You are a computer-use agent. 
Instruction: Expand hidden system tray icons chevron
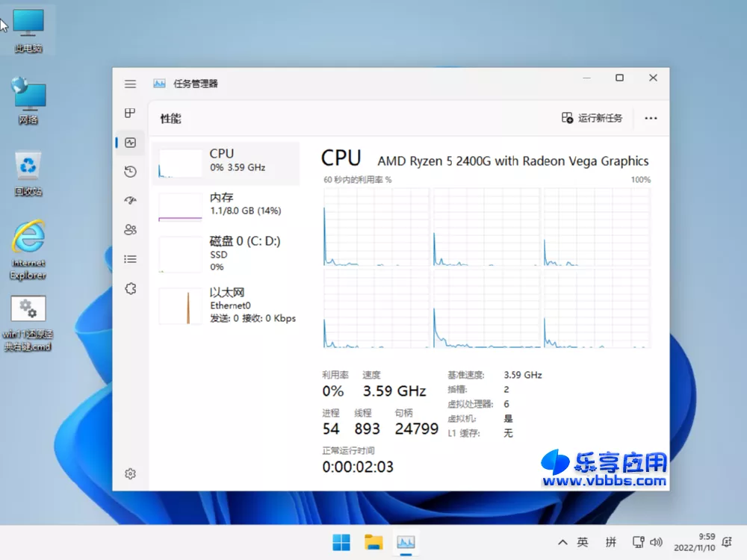[x=562, y=542]
